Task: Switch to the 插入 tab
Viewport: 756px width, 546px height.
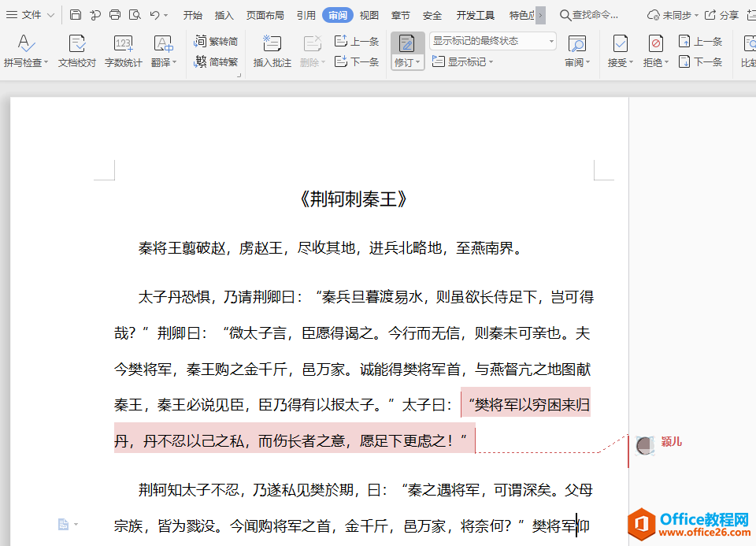Action: (224, 16)
